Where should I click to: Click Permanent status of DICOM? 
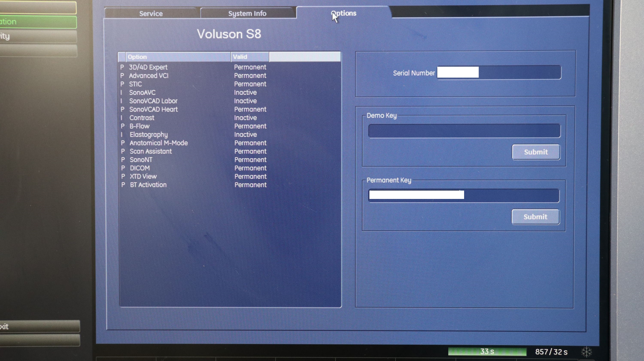coord(251,168)
